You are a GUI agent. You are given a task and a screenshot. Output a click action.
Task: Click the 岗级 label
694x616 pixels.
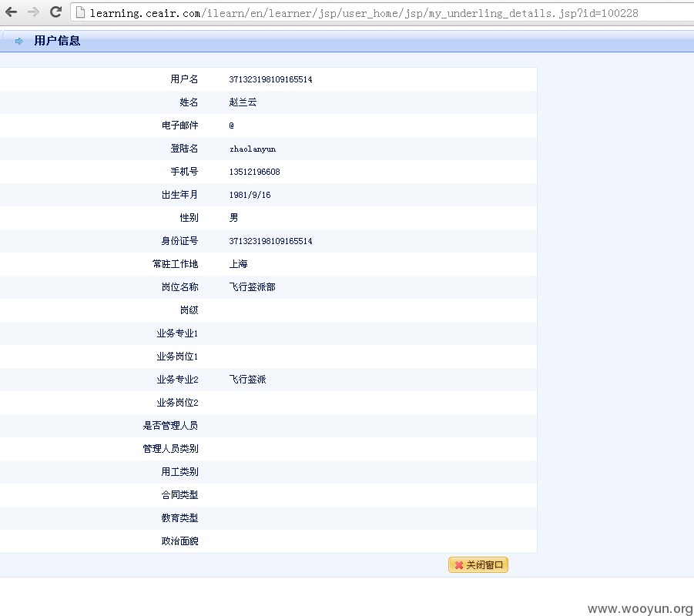tap(189, 310)
